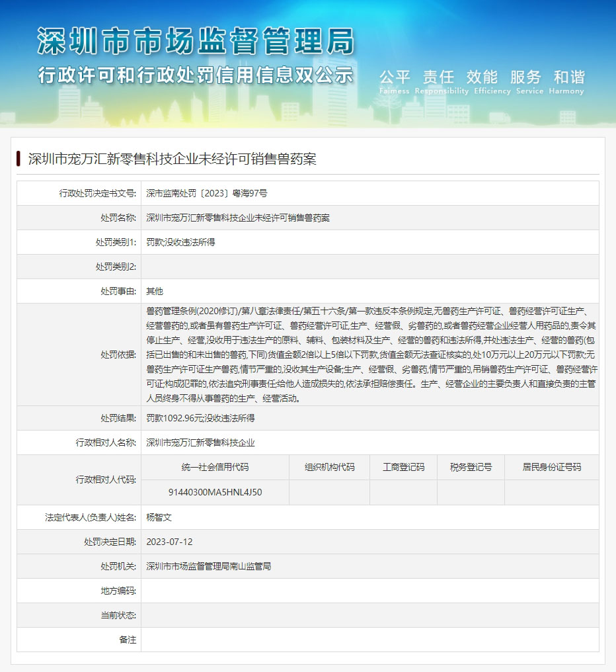This screenshot has width=616, height=672.
Task: Click the 统一社会信用代码 column header
Action: (215, 467)
